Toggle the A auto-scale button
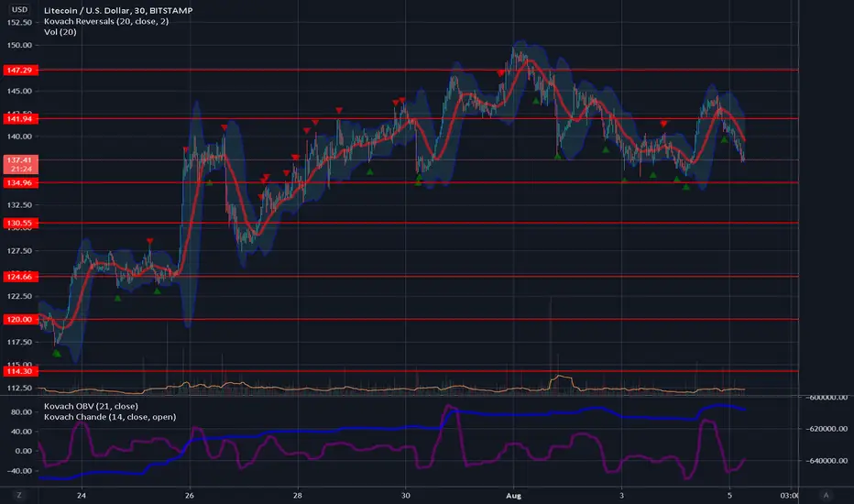The height and width of the screenshot is (504, 854). [x=826, y=495]
